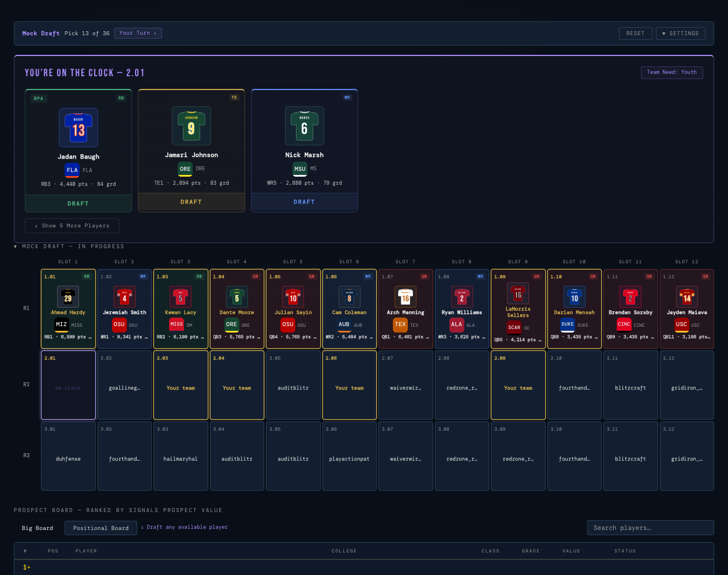
Task: Collapse the Mock Draft In Progress section
Action: point(69,247)
